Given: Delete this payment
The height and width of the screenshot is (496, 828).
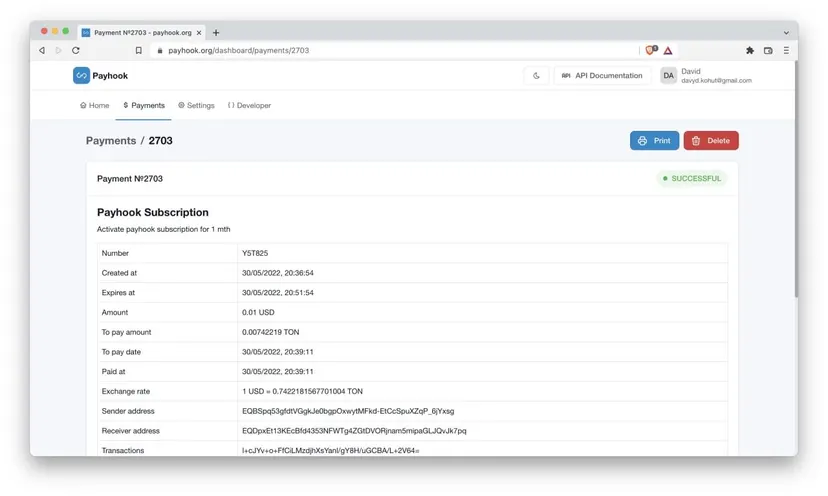Looking at the screenshot, I should [711, 141].
